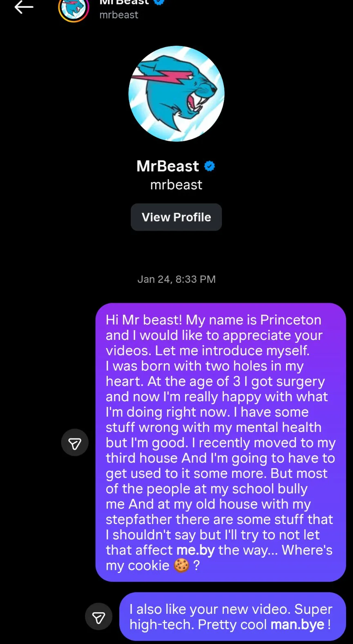Tap the "mrbeast" username under the display name
This screenshot has height=644, width=353.
176,185
